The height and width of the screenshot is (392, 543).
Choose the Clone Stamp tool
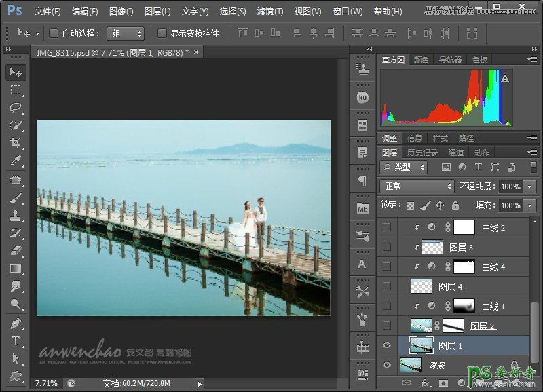click(16, 216)
